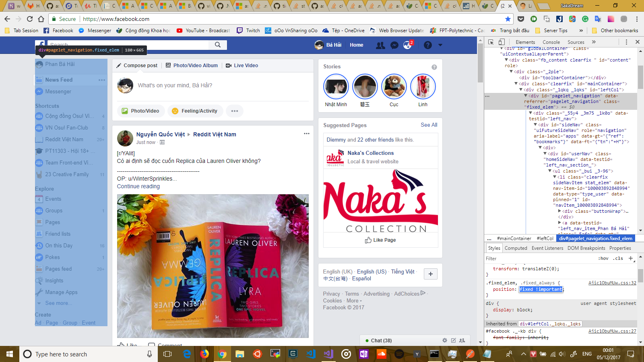Toggle the :hov element state panel
The height and width of the screenshot is (362, 644).
(x=603, y=258)
